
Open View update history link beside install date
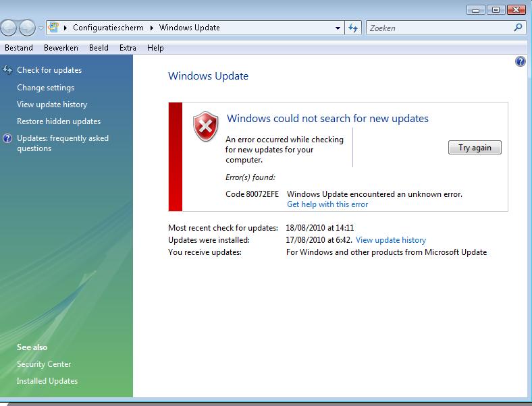tap(391, 240)
